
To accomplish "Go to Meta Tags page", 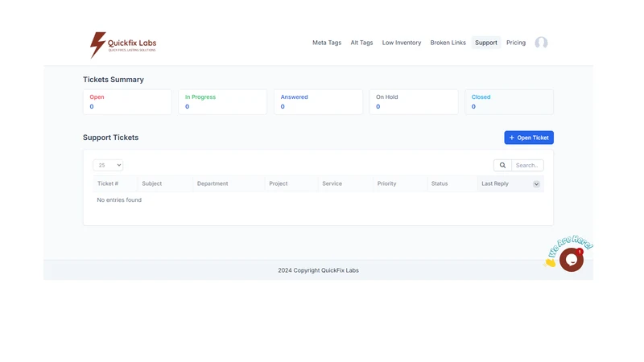I will click(x=327, y=43).
